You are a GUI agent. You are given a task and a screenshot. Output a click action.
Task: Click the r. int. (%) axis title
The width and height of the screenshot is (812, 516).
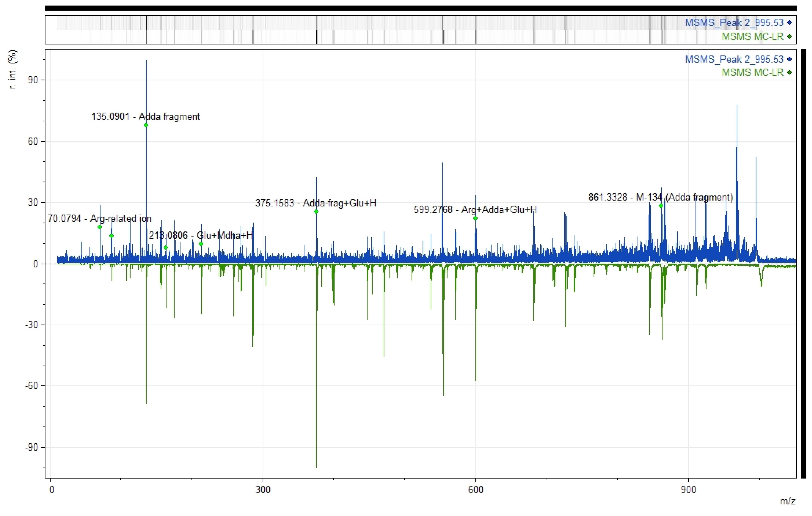click(x=13, y=69)
